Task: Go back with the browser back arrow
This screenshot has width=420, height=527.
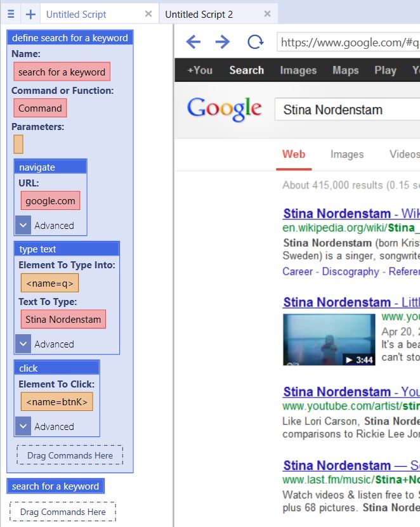Action: (194, 42)
